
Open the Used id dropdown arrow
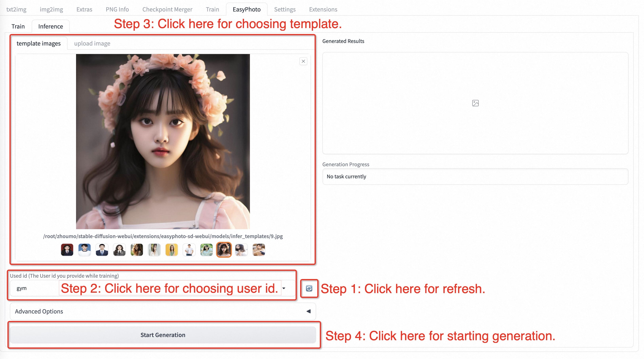click(284, 288)
